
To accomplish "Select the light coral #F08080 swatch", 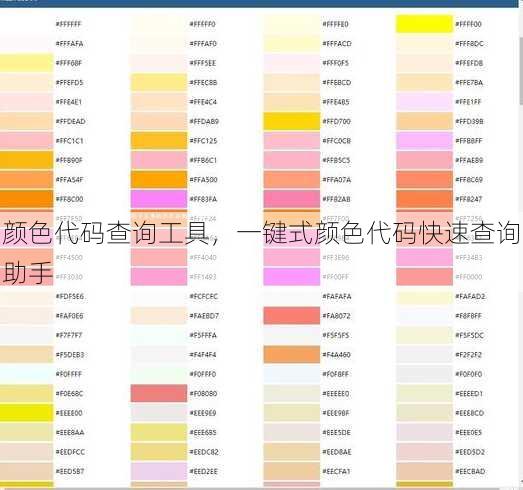I will point(159,393).
